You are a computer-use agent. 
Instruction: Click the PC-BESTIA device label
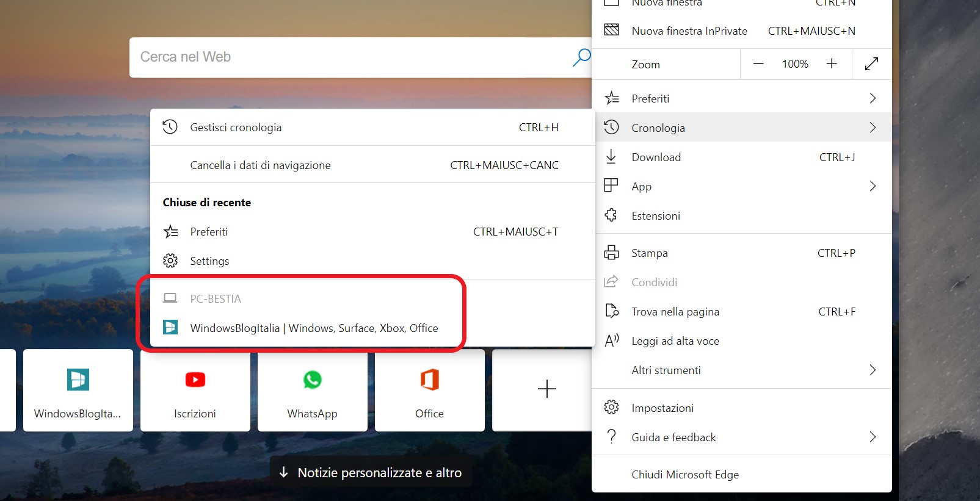(x=216, y=298)
